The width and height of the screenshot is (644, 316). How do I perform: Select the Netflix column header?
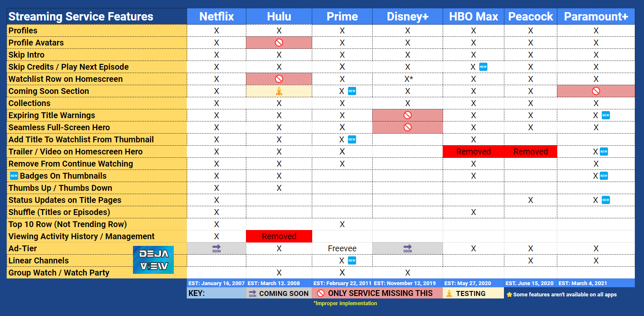tap(216, 16)
